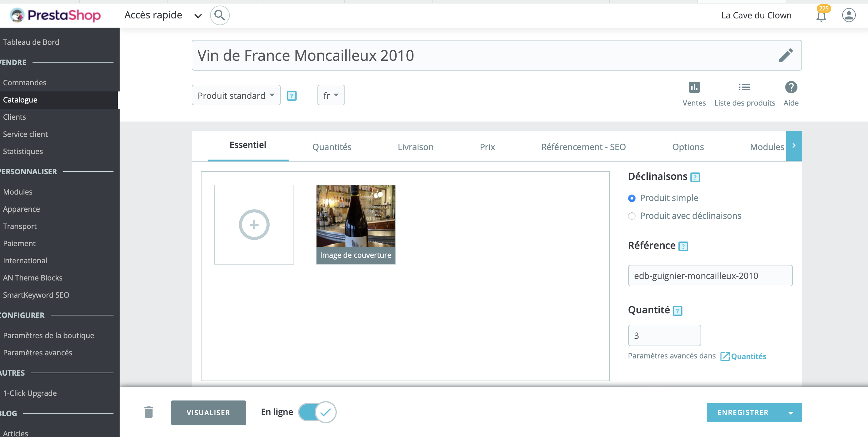Open the Ventes statistics icon
Image resolution: width=868 pixels, height=437 pixels.
[x=694, y=87]
